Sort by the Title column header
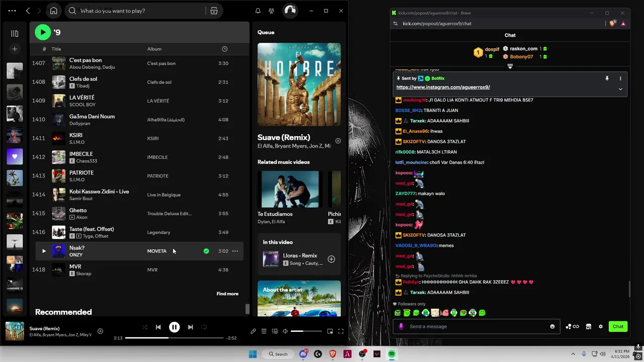The width and height of the screenshot is (644, 362). coord(56,49)
